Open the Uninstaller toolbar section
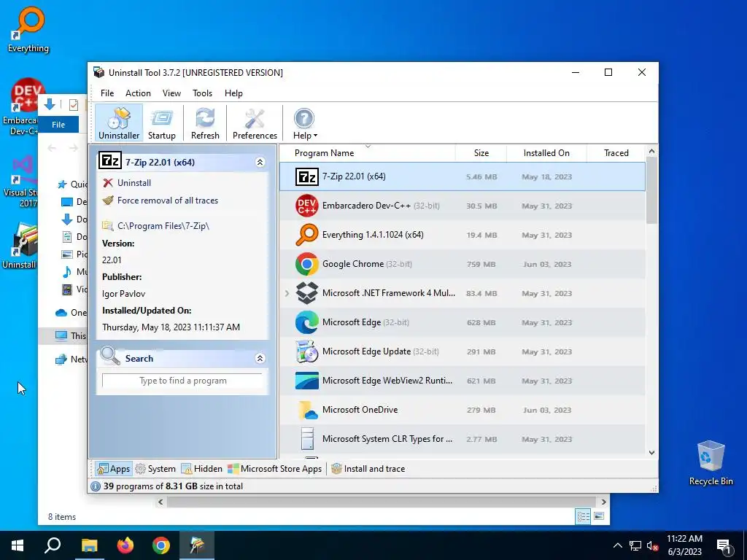 pos(119,122)
